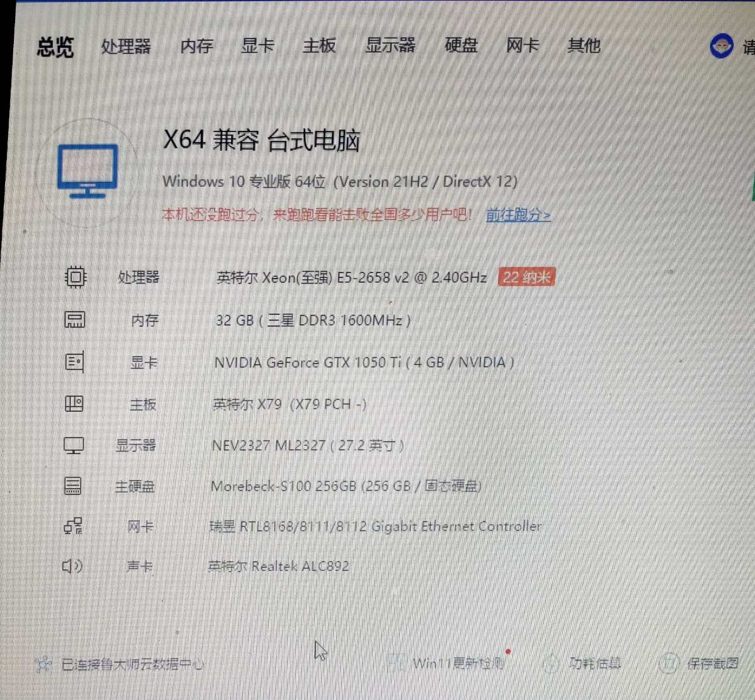Click the NVIDIA GeForce GTX 1050 Ti text
Image resolution: width=755 pixels, height=700 pixels.
pos(364,362)
